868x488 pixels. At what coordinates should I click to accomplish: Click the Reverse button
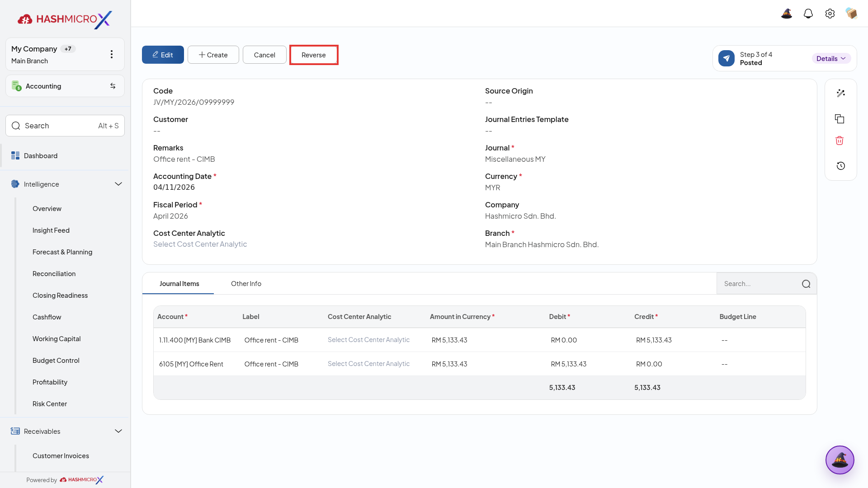(314, 55)
